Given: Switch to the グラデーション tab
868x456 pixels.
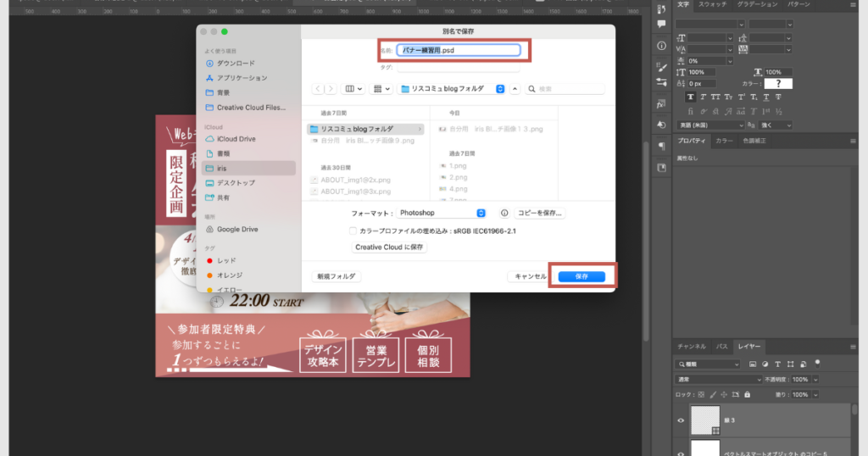Looking at the screenshot, I should 757,4.
